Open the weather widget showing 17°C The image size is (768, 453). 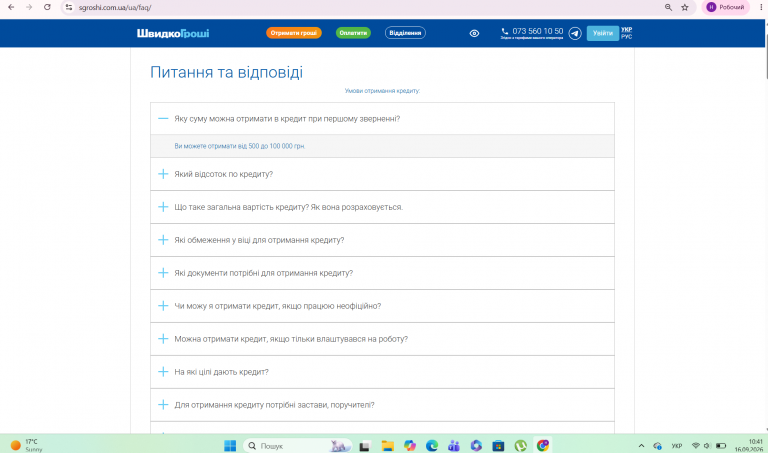[x=27, y=445]
